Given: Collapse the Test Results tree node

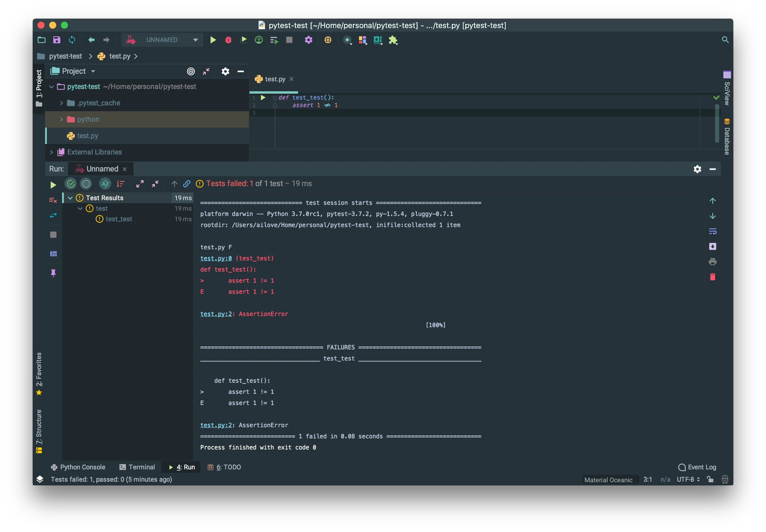Looking at the screenshot, I should click(70, 198).
